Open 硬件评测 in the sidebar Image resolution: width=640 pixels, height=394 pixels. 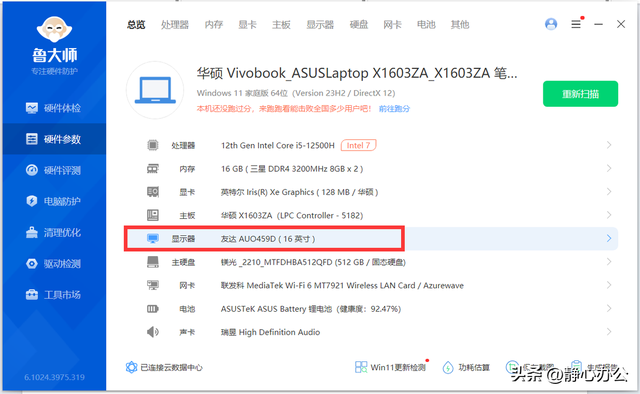(53, 170)
